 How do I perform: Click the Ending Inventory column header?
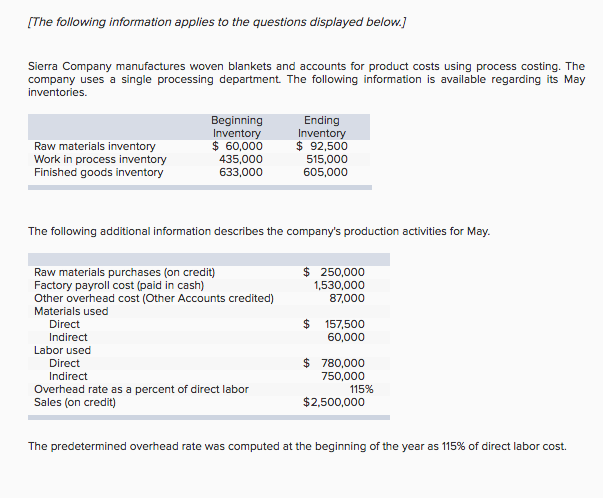321,126
